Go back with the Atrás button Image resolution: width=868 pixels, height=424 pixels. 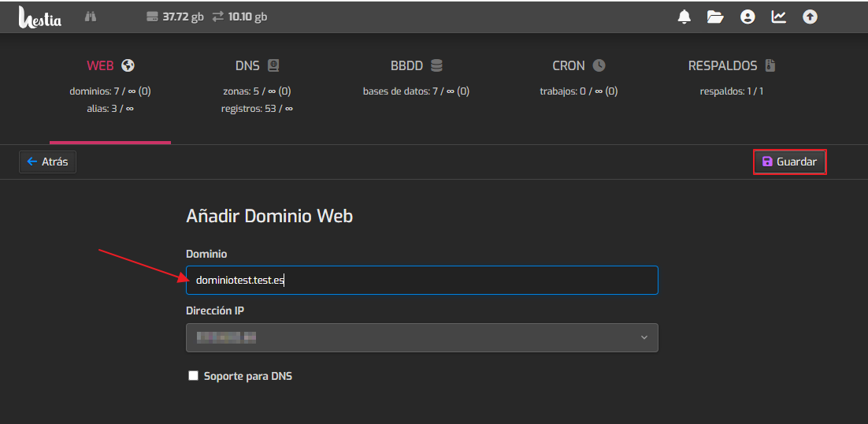tap(47, 162)
